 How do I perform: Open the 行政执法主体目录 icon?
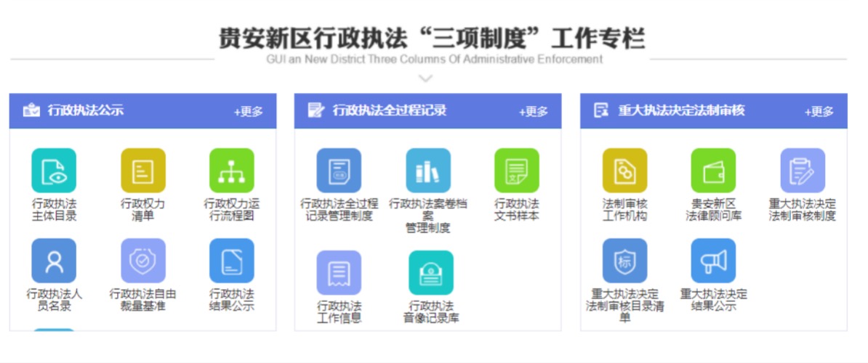click(x=54, y=171)
